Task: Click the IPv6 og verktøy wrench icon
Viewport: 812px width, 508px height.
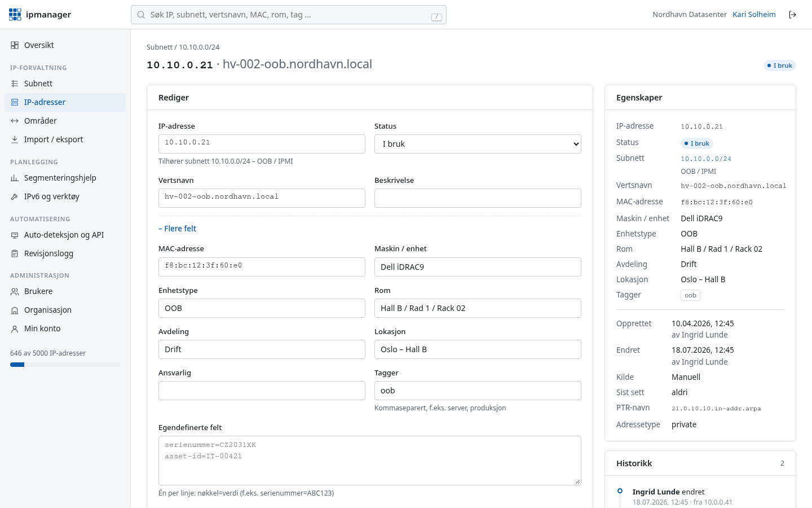Action: coord(15,196)
